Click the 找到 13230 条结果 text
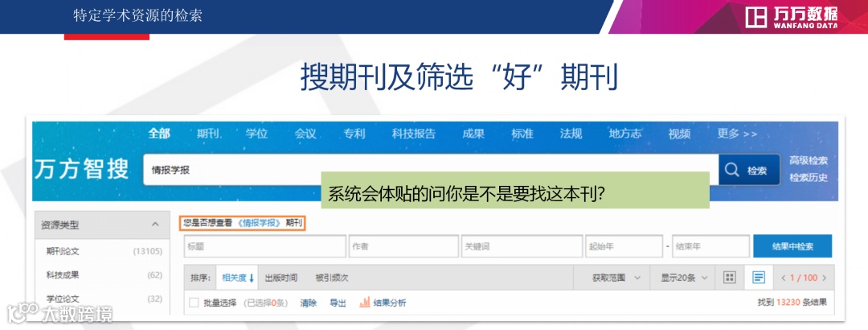868x330 pixels. (x=792, y=303)
